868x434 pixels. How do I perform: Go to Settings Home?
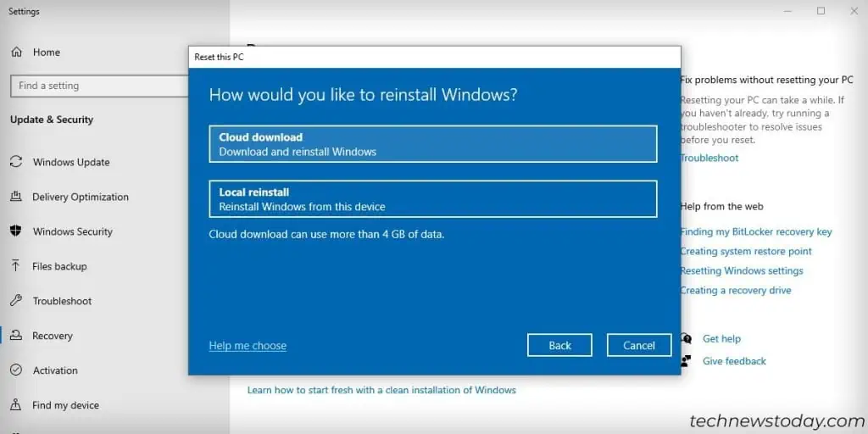46,52
